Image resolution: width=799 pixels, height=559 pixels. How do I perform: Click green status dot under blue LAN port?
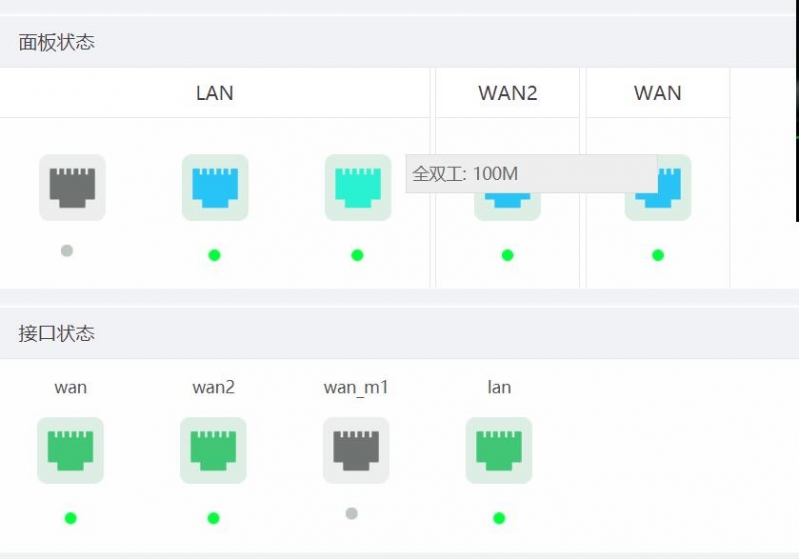point(215,255)
